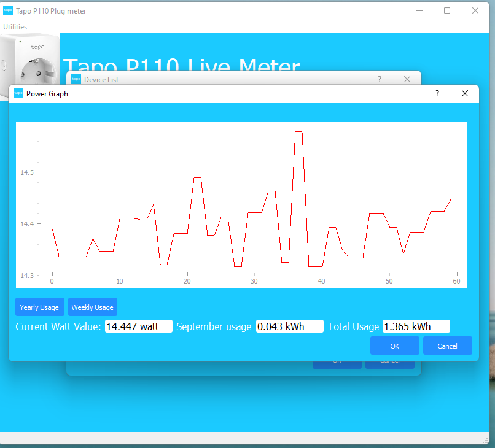The width and height of the screenshot is (495, 448).
Task: Click the 14.5 y-axis label
Action: point(27,172)
